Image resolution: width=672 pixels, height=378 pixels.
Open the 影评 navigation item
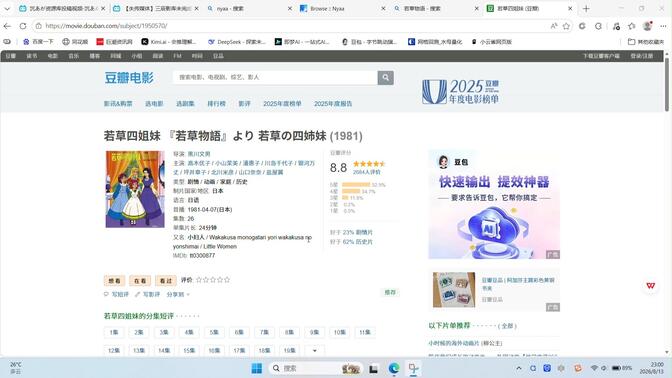pyautogui.click(x=244, y=104)
